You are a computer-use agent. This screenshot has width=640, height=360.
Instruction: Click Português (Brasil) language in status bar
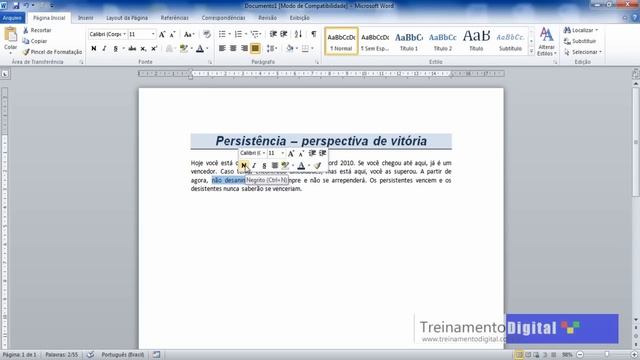pos(123,355)
